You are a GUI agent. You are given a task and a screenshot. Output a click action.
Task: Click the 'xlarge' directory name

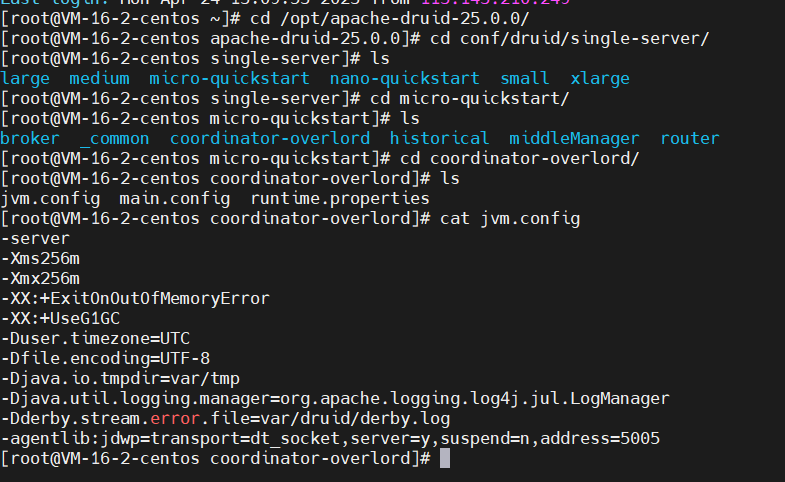[600, 78]
